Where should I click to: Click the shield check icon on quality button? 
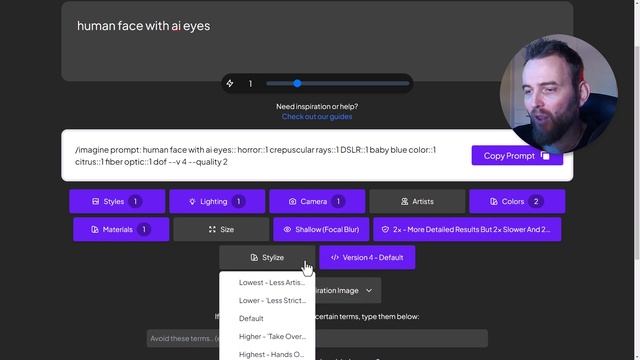coord(385,229)
